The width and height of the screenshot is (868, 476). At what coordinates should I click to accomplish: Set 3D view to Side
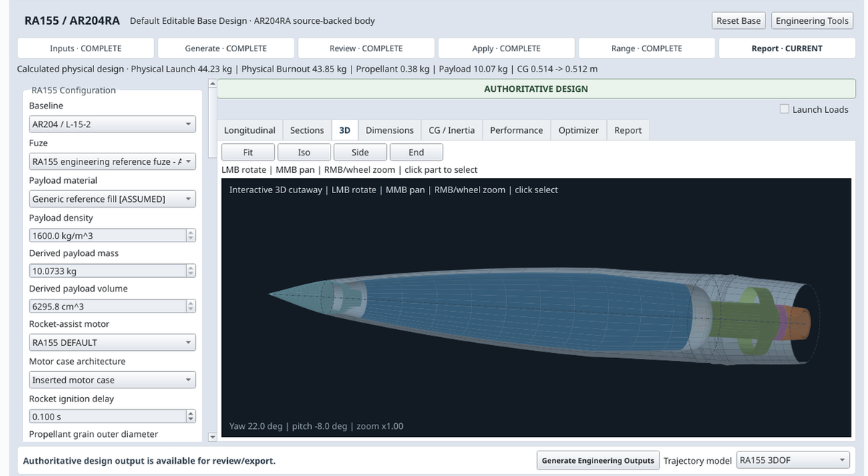coord(360,152)
